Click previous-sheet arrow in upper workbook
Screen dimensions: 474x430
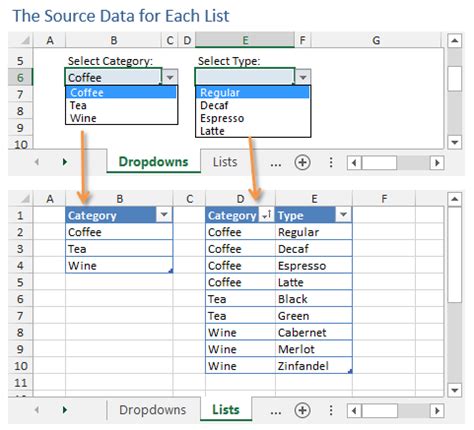tap(37, 162)
